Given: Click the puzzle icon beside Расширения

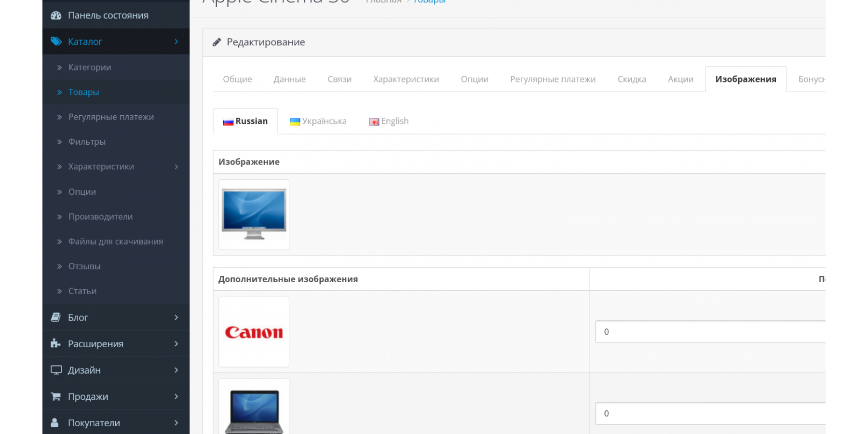Looking at the screenshot, I should tap(55, 343).
